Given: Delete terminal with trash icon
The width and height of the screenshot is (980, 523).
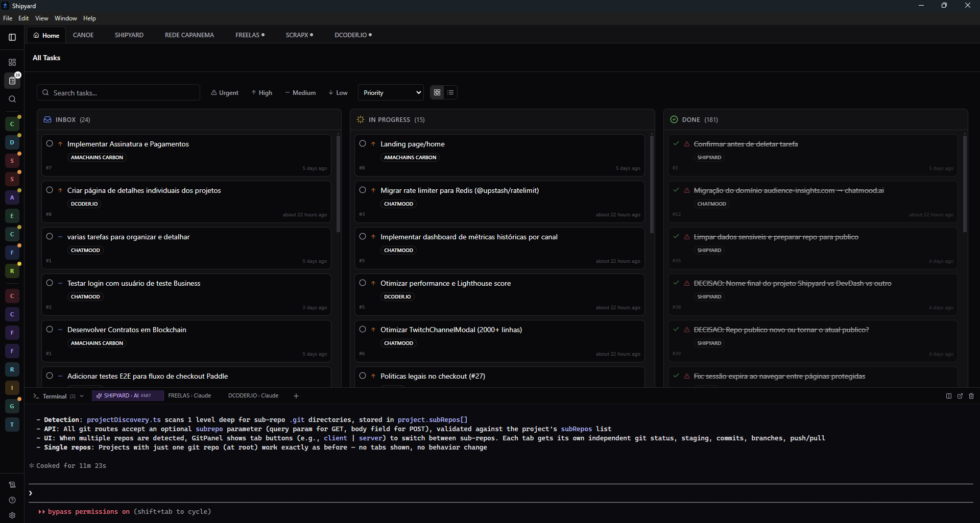Looking at the screenshot, I should [971, 396].
